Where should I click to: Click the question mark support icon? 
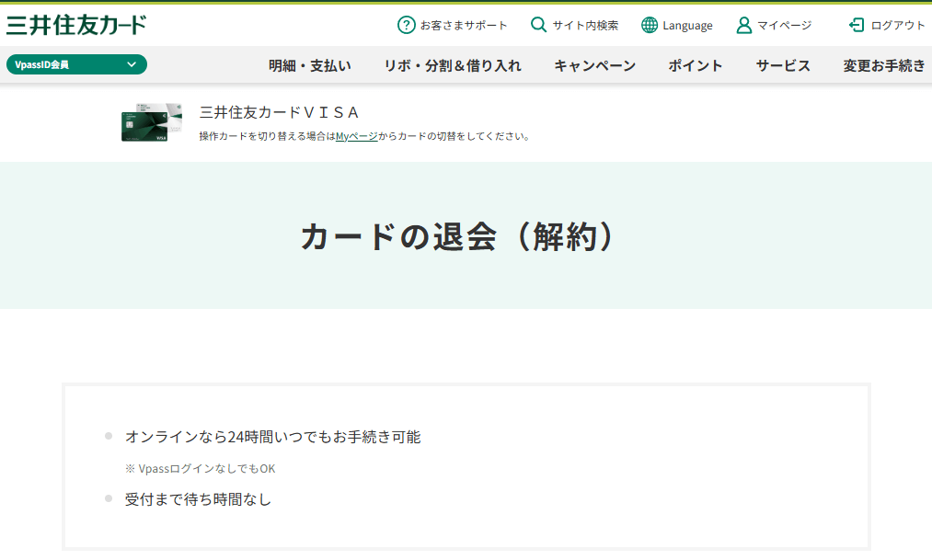406,25
